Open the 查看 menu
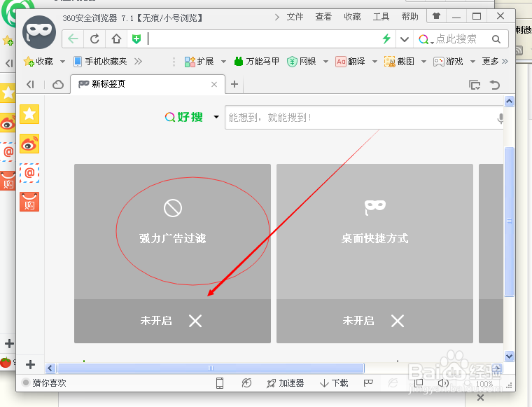 click(323, 17)
